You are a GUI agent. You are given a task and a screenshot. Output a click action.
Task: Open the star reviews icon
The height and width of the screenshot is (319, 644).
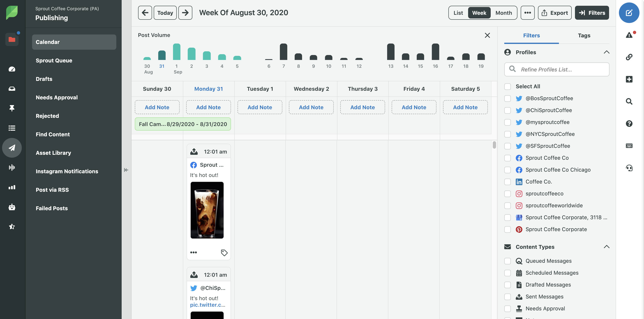pos(12,227)
